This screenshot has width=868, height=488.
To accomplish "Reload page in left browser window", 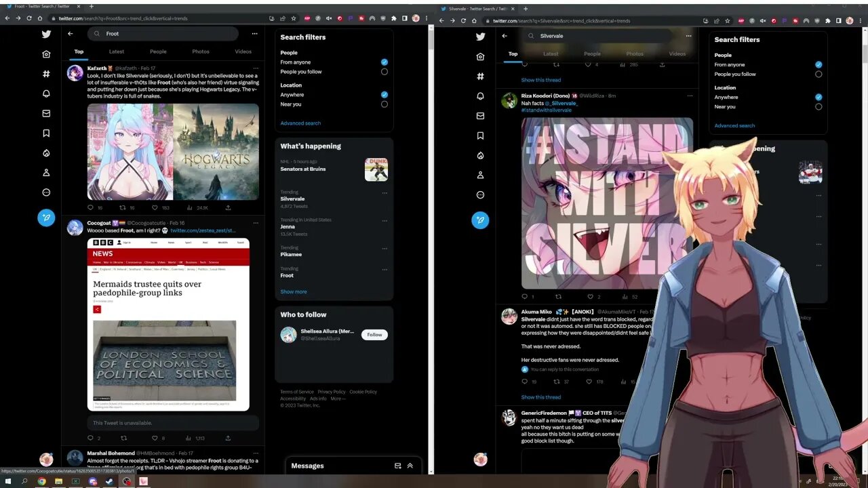I will coord(29,18).
